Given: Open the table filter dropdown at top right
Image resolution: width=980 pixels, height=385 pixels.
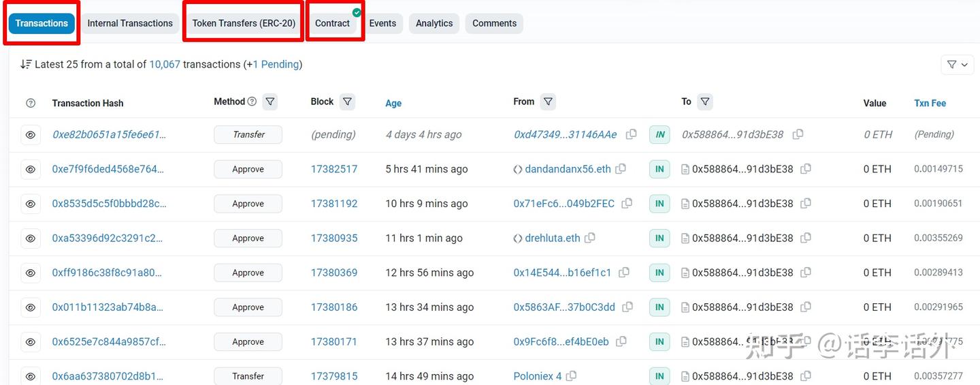Looking at the screenshot, I should pos(958,64).
